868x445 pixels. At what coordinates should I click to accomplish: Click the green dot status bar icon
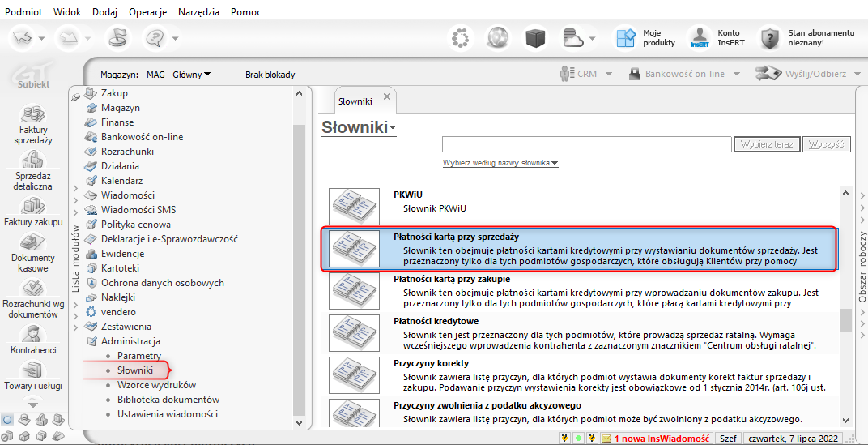[578, 438]
